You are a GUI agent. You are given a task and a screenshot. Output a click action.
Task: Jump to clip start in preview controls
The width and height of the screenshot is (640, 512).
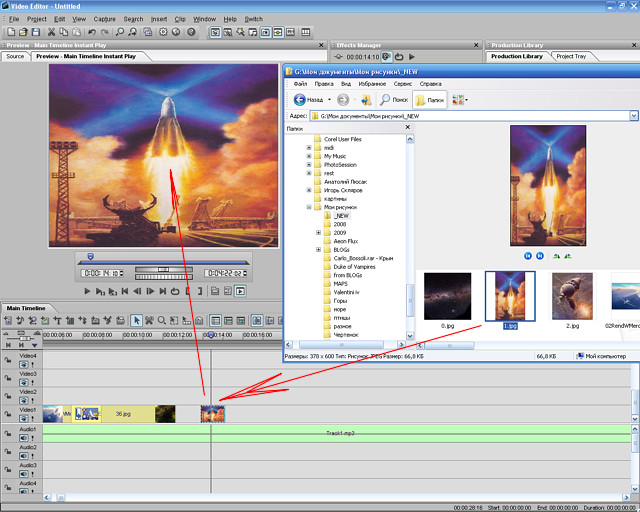click(x=125, y=291)
